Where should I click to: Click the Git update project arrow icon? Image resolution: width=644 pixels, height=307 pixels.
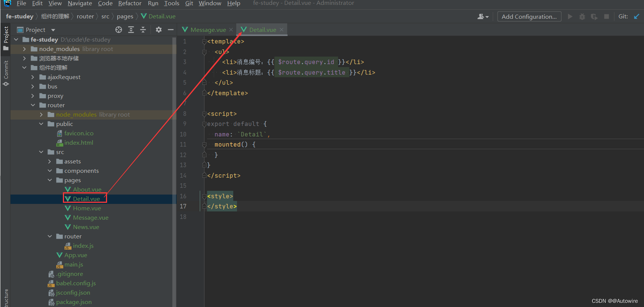tap(637, 16)
